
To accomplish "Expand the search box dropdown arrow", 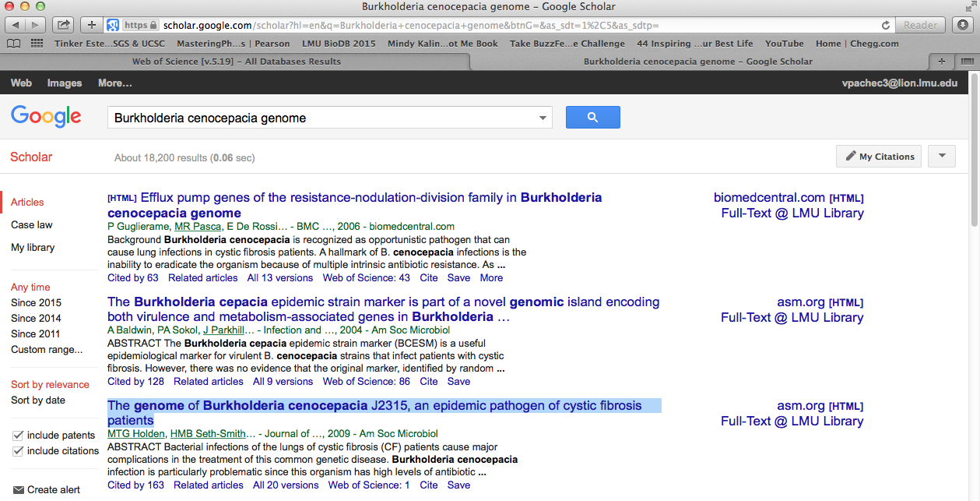I will (x=543, y=118).
